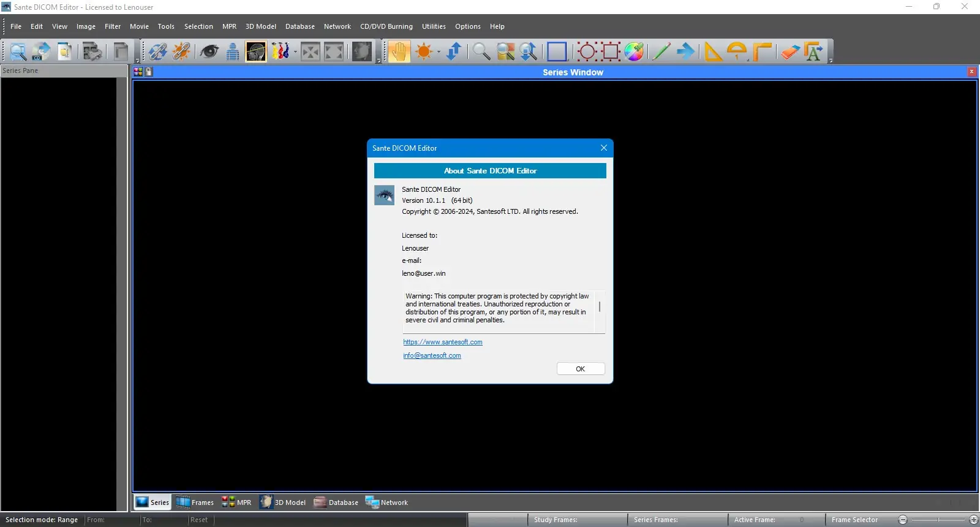
Task: Toggle the lock icon in Series Window header
Action: tap(149, 72)
